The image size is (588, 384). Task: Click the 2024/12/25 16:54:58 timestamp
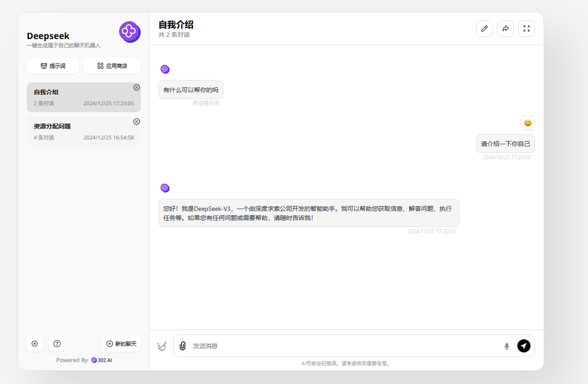(109, 137)
